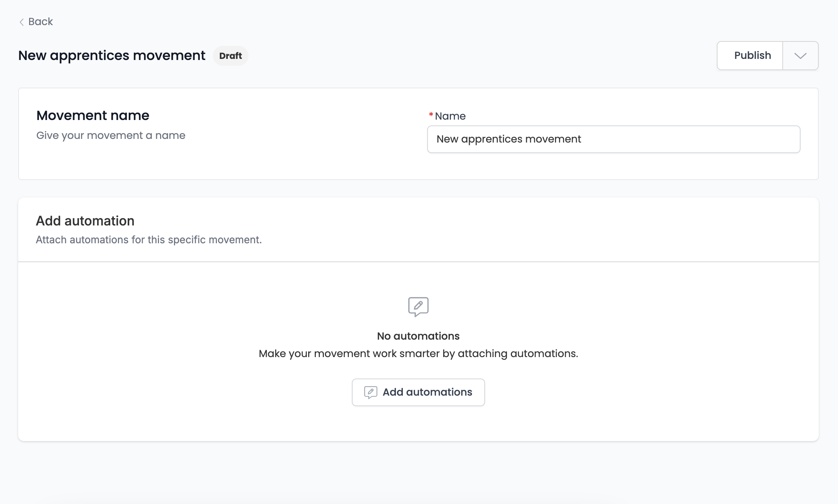This screenshot has width=838, height=504.
Task: Click the 'No automations' heading text
Action: [418, 336]
